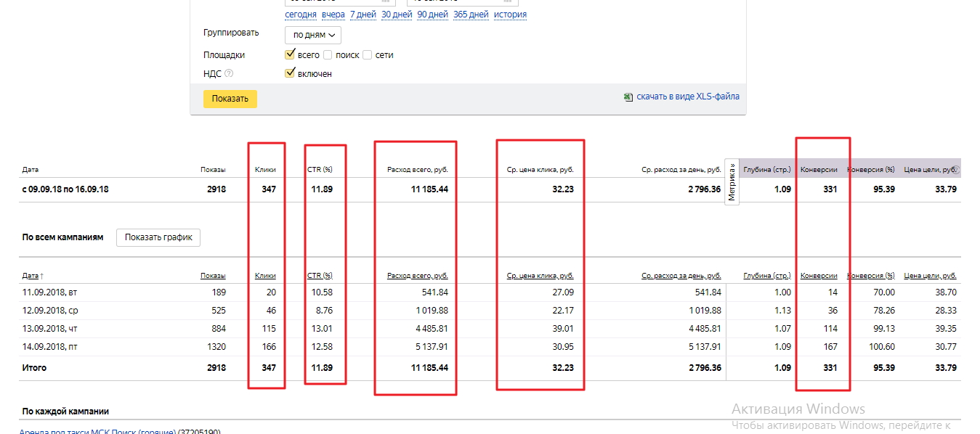Sort by underlined 'CTR (%)' column header

320,276
